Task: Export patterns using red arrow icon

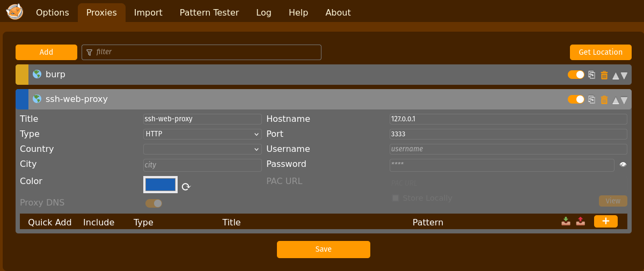Action: tap(580, 221)
